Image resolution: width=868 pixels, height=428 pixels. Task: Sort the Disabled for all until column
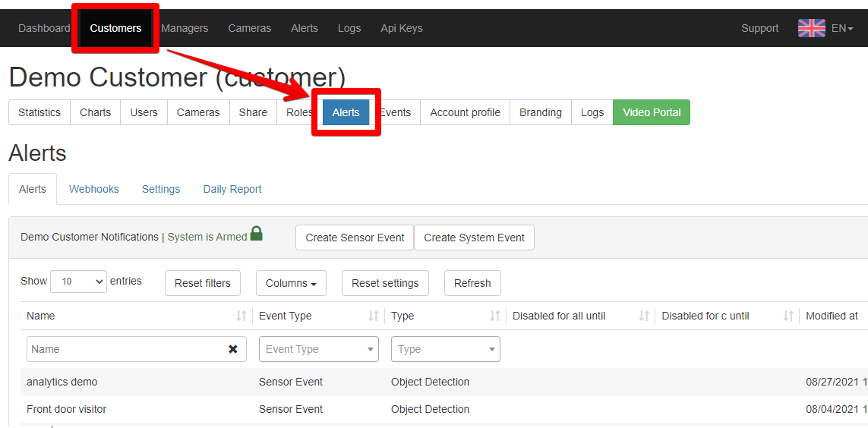pos(644,316)
